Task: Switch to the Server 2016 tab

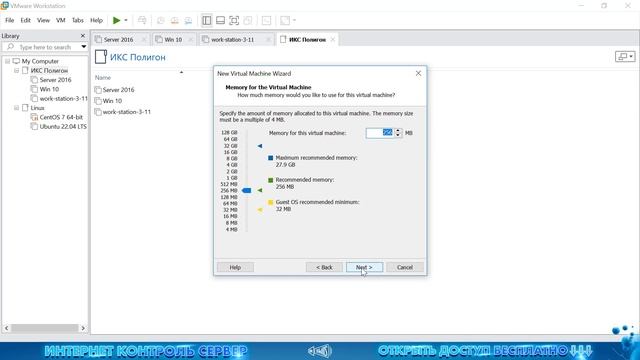Action: point(118,40)
